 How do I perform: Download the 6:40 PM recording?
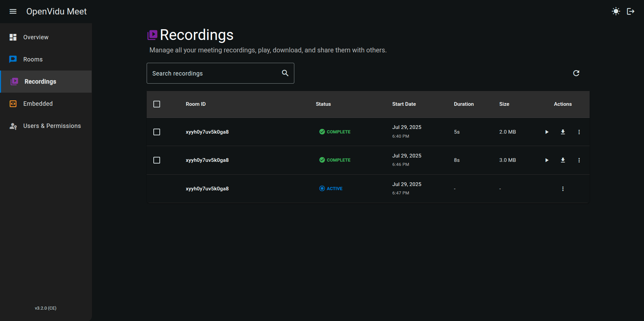click(x=563, y=132)
